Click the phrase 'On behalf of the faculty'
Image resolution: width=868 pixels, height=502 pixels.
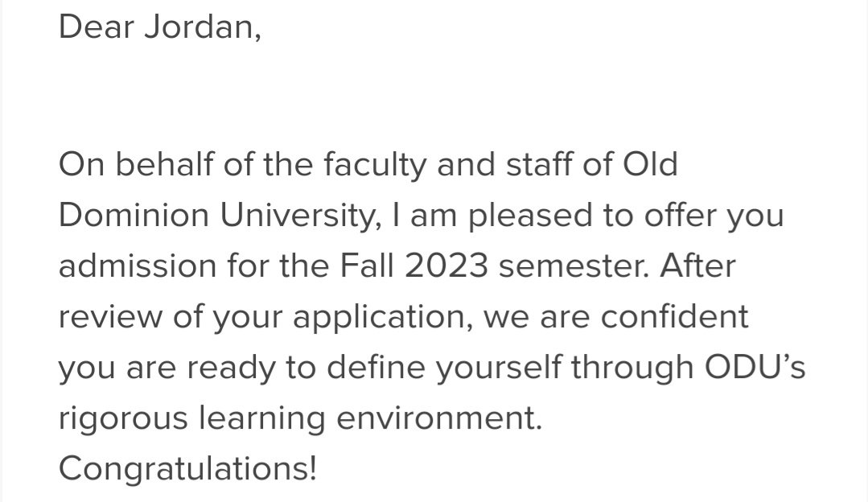[x=242, y=165]
